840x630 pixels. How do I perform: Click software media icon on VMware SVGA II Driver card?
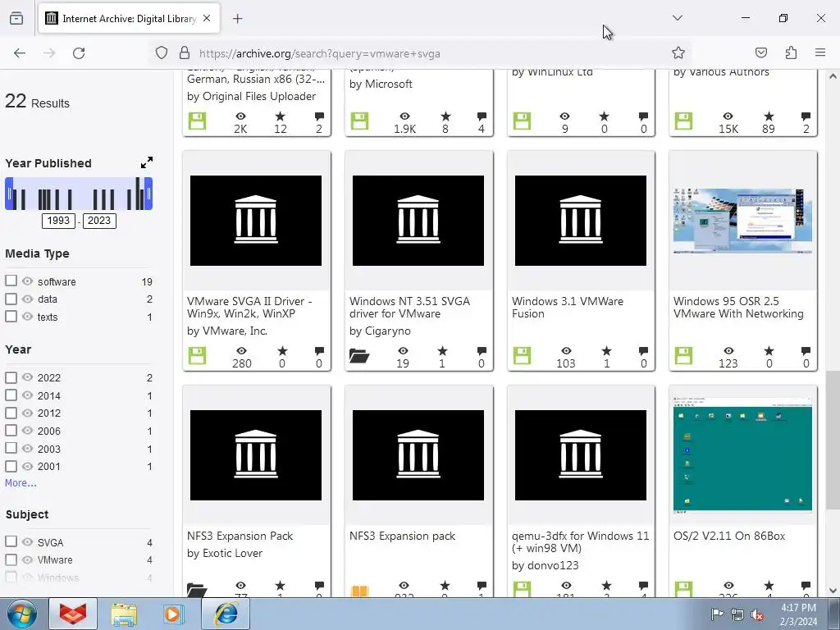coord(197,356)
